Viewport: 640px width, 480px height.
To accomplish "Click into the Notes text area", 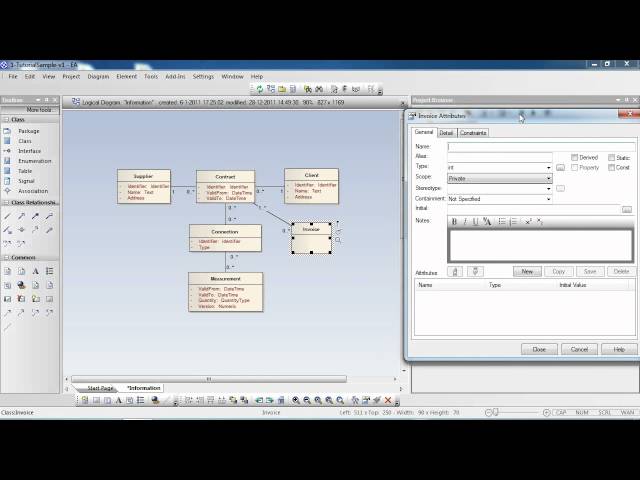I will pos(541,245).
